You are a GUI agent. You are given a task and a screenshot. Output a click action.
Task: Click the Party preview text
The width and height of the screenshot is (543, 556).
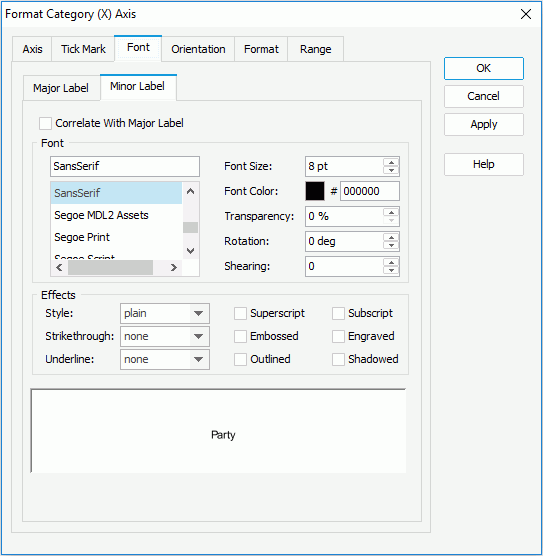click(223, 435)
